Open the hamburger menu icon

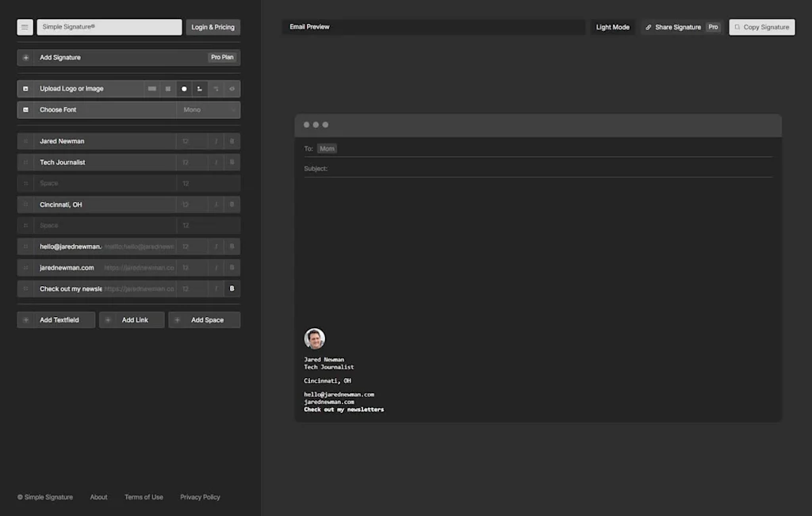point(25,27)
